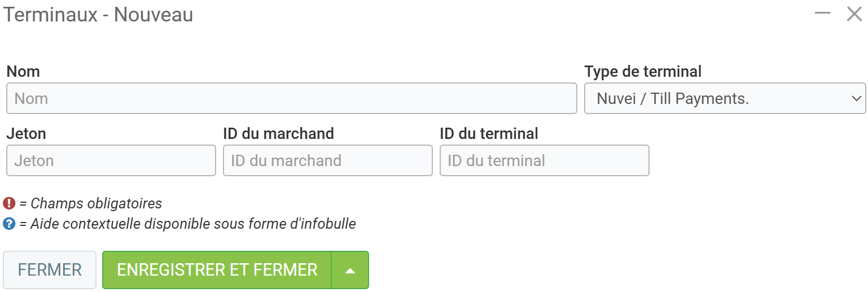Focus the Nom text field
Viewport: 868px width, 292px height.
coord(291,99)
